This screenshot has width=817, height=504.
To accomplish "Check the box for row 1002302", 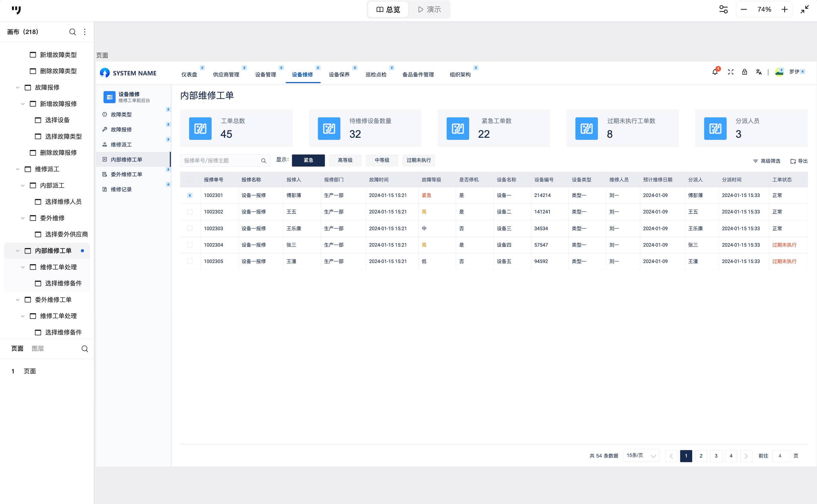I will click(x=190, y=212).
